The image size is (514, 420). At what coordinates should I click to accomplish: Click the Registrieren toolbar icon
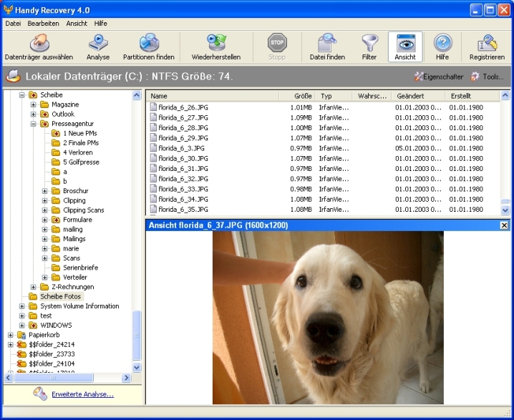[x=487, y=43]
